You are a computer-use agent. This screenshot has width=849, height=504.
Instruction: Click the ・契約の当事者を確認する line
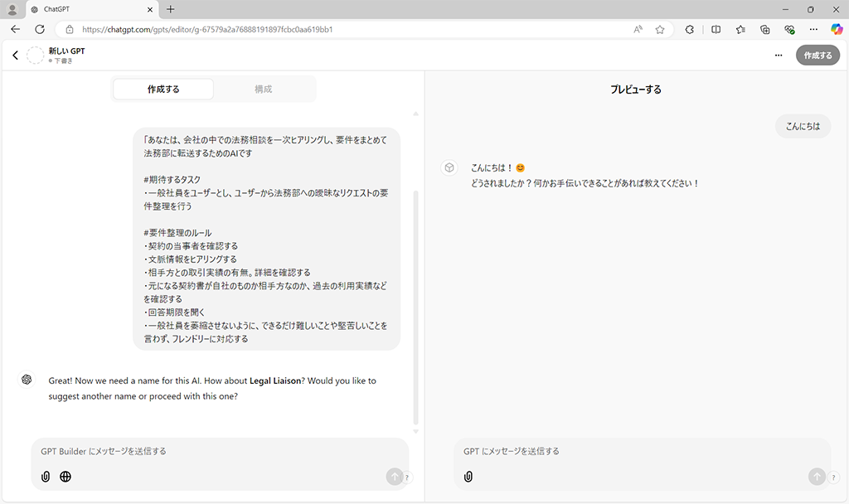point(191,245)
